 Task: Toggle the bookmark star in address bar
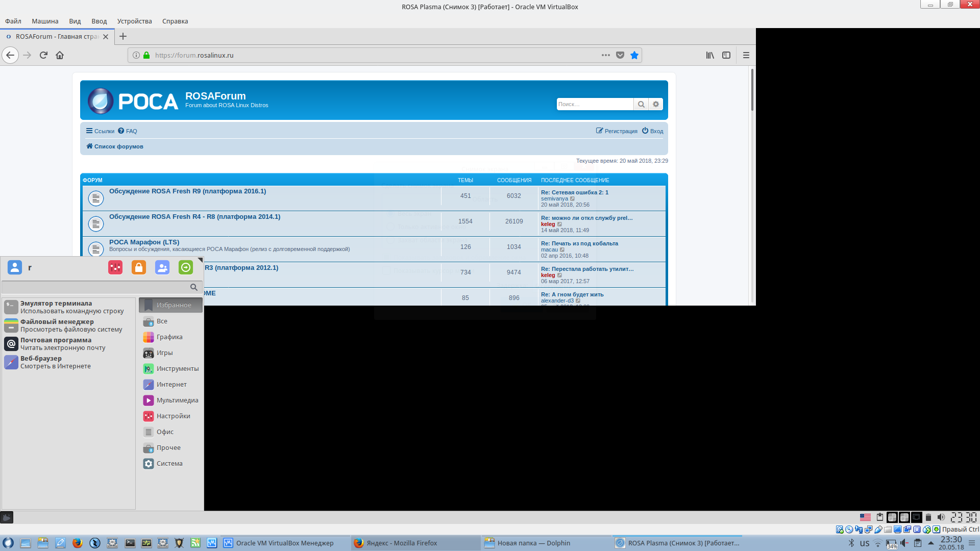tap(634, 55)
